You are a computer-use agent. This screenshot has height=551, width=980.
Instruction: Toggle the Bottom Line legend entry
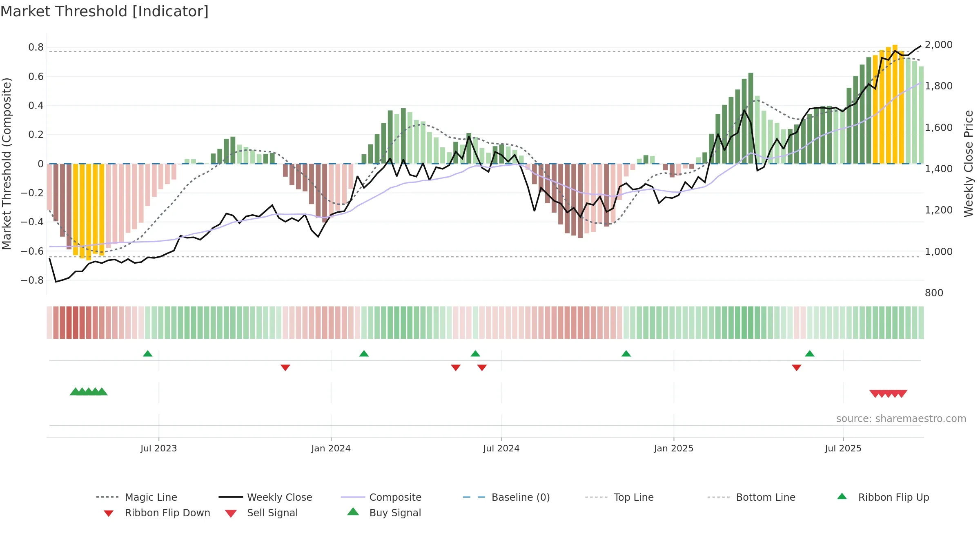coord(751,497)
